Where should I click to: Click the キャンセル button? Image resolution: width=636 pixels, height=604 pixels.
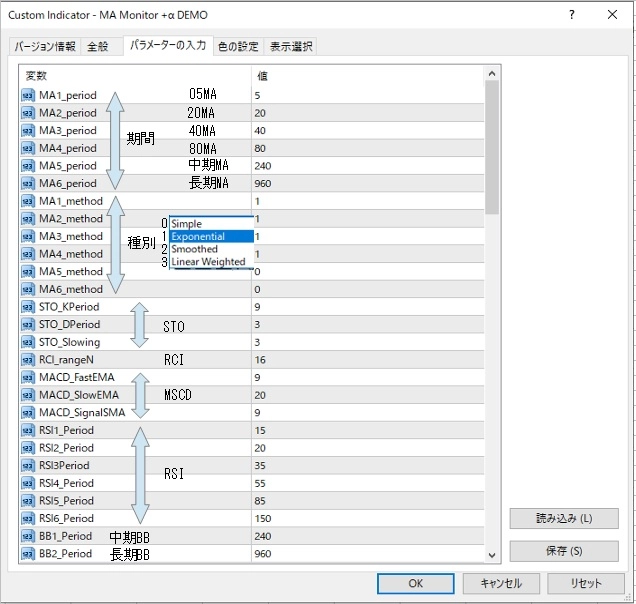pyautogui.click(x=501, y=583)
